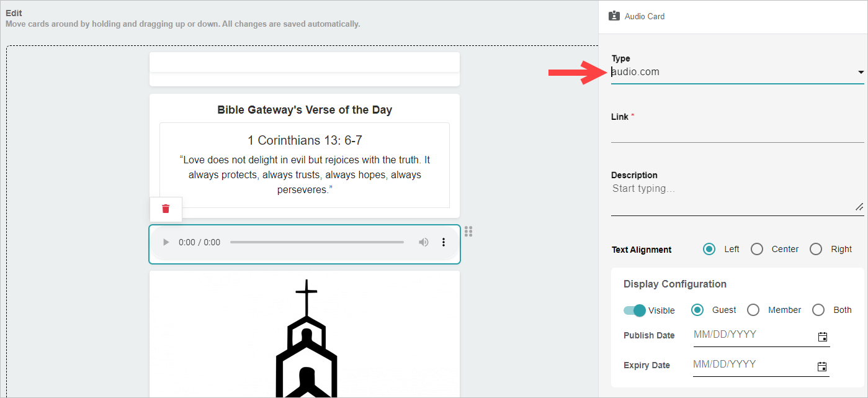
Task: Open Publish Date calendar picker
Action: coord(823,337)
